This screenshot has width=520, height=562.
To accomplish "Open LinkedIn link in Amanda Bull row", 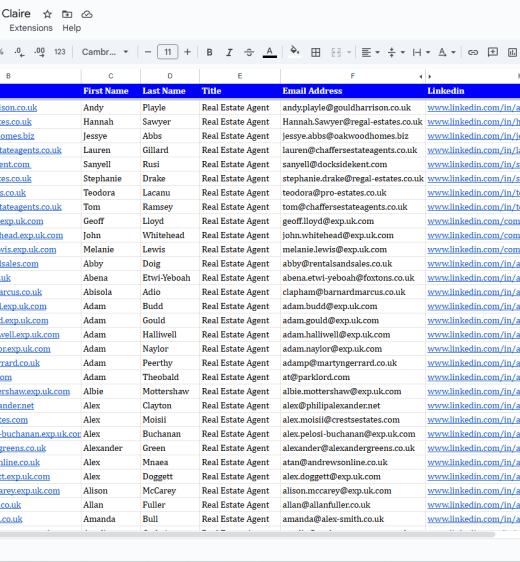I will pyautogui.click(x=473, y=519).
